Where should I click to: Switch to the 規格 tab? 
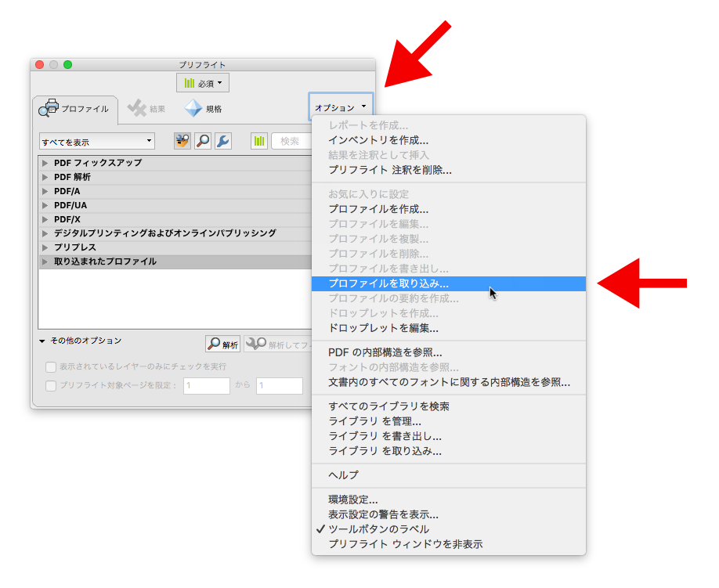(203, 109)
